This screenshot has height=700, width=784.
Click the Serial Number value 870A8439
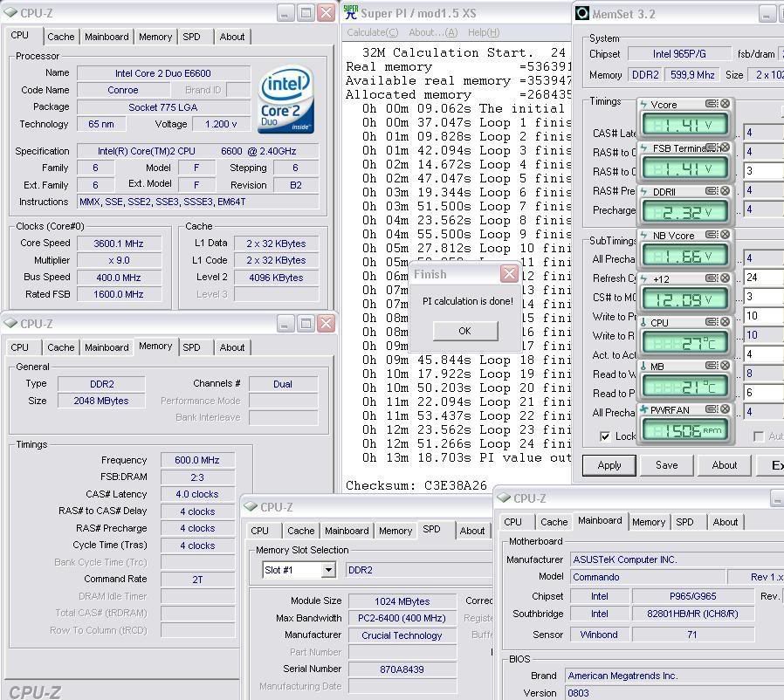click(402, 669)
